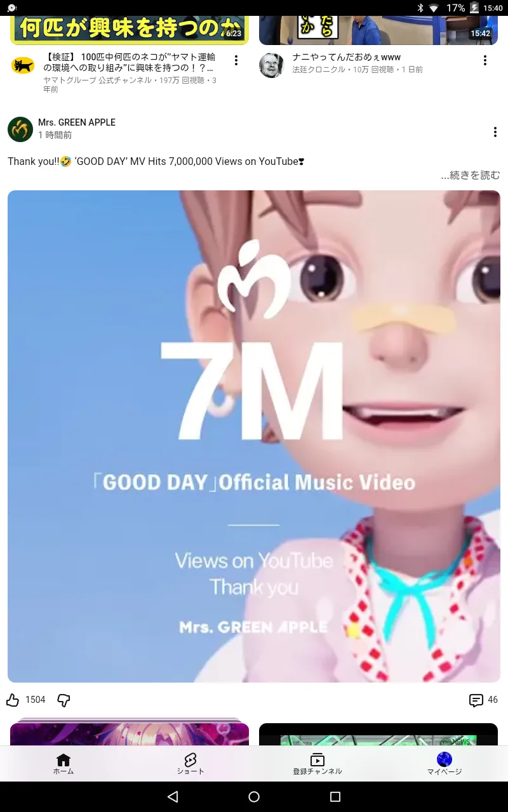Open options menu for Mrs. GREEN APPLE post

(x=495, y=132)
